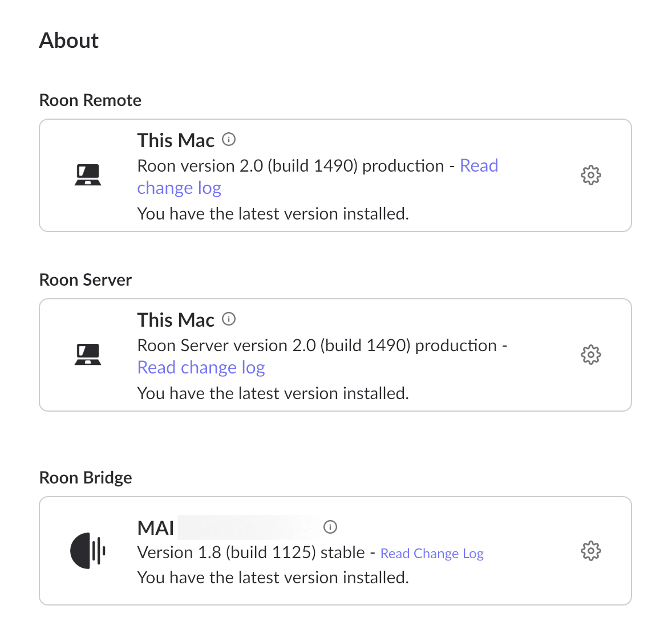Screen dimensions: 672x642
Task: Click the laptop icon in the Roon Server card
Action: [x=88, y=354]
